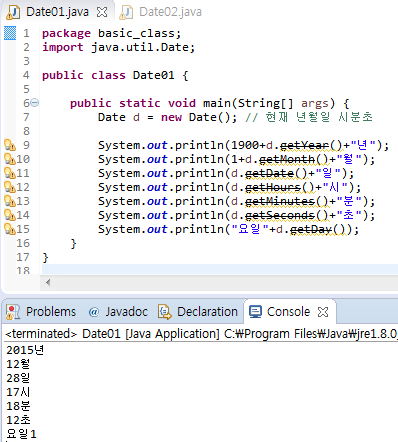The height and width of the screenshot is (442, 398).
Task: Click the deprecated getMonth call
Action: (287, 159)
